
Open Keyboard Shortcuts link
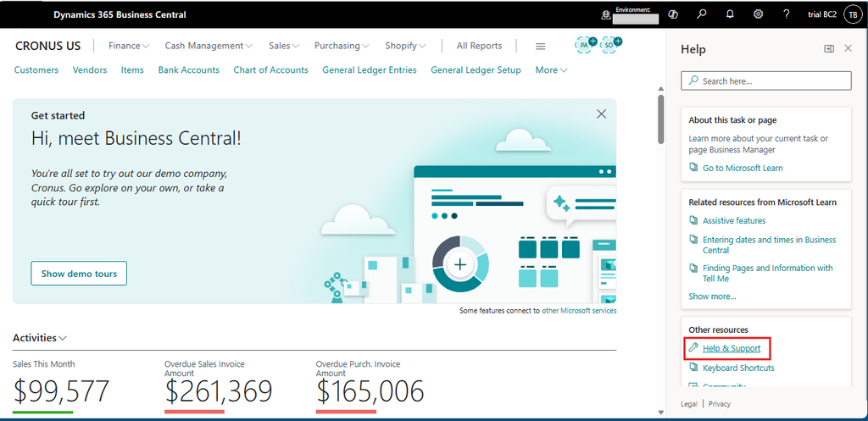[738, 368]
